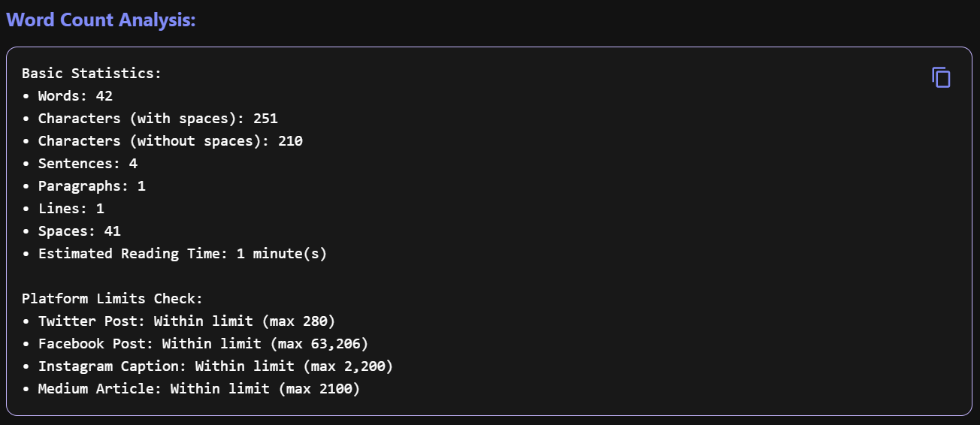This screenshot has width=980, height=425.
Task: Click the copy to clipboard icon
Action: pos(941,77)
